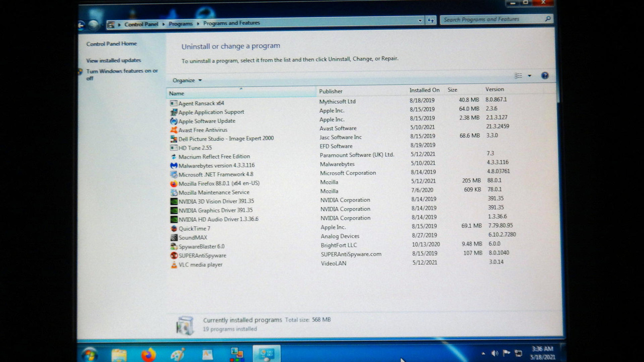Focus the Search Programs and Features box
644x362 pixels.
pos(497,20)
